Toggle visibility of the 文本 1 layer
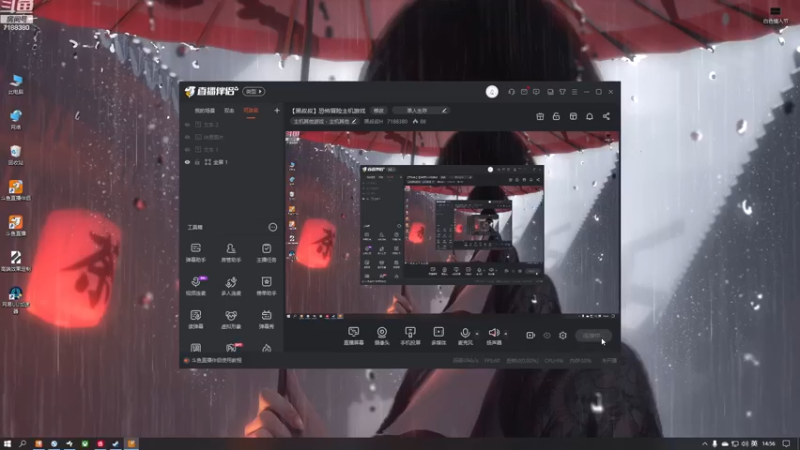800x450 pixels. [187, 149]
